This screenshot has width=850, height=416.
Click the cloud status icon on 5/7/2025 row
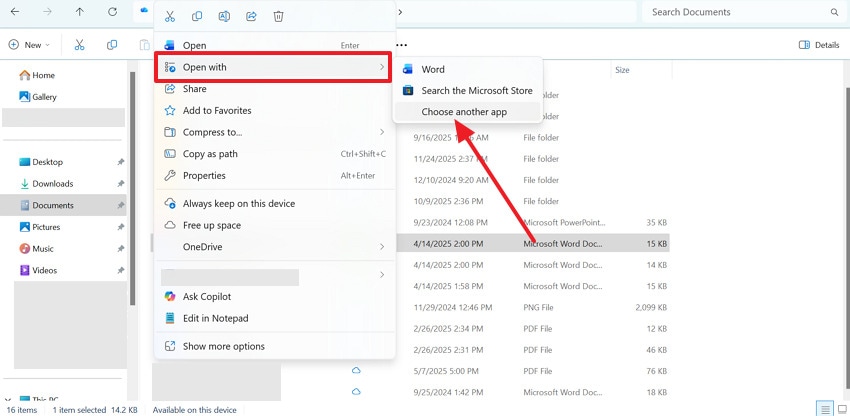click(x=356, y=371)
